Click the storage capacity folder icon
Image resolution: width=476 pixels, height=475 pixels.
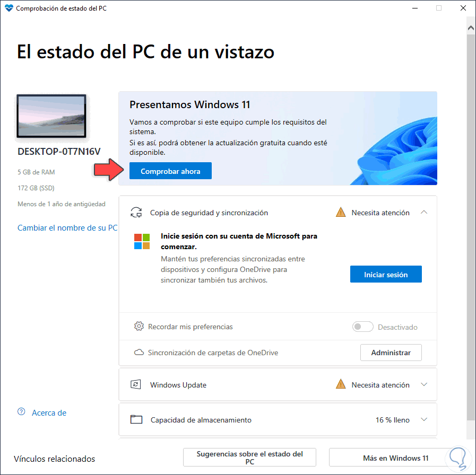click(136, 419)
